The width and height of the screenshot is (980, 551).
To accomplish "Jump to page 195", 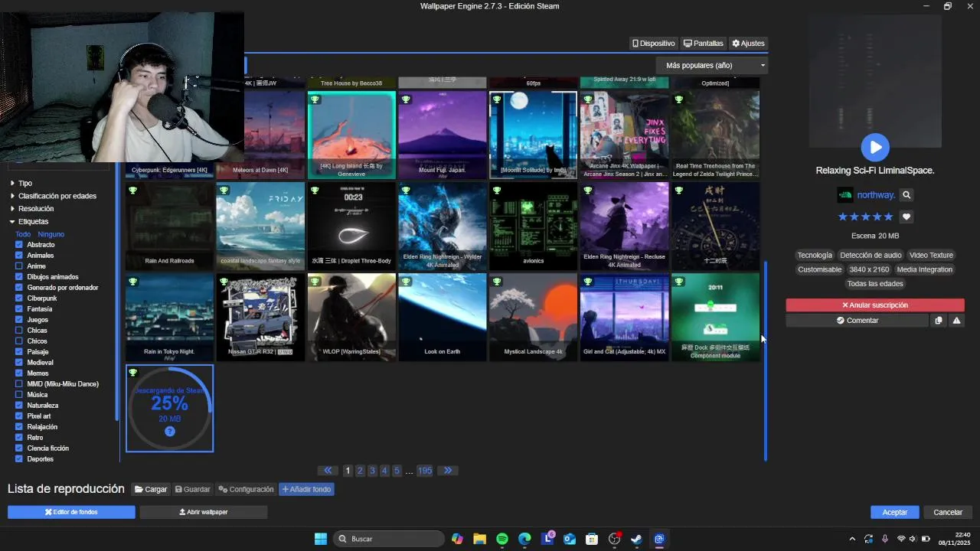I will tap(425, 471).
